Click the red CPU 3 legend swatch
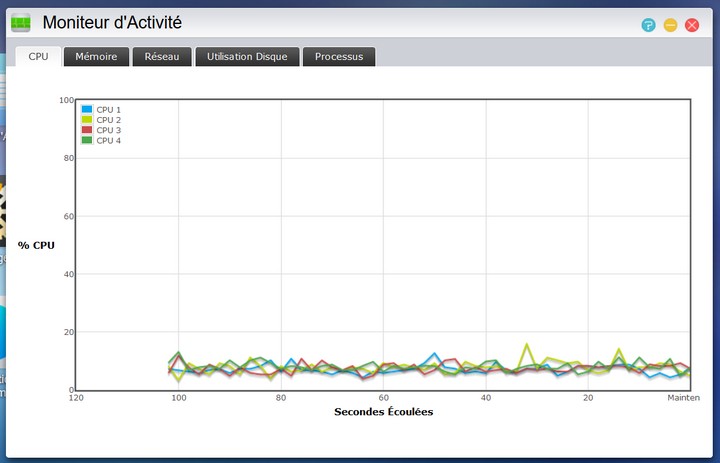This screenshot has height=463, width=720. 87,130
